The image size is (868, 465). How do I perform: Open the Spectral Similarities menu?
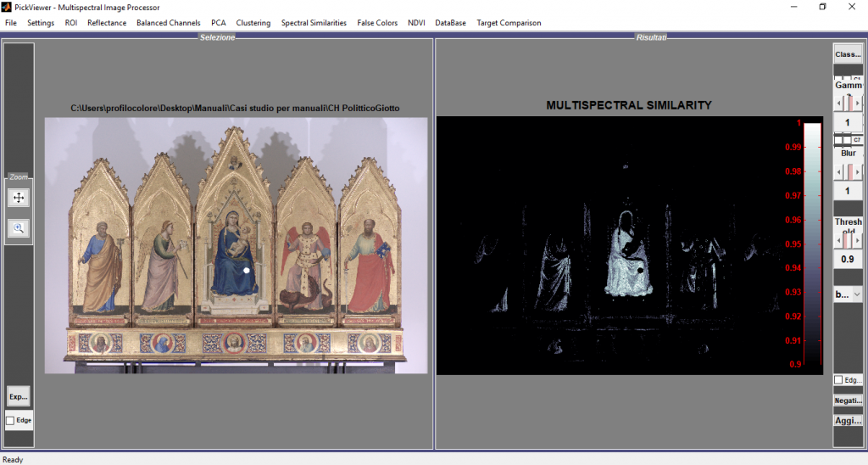pos(314,23)
